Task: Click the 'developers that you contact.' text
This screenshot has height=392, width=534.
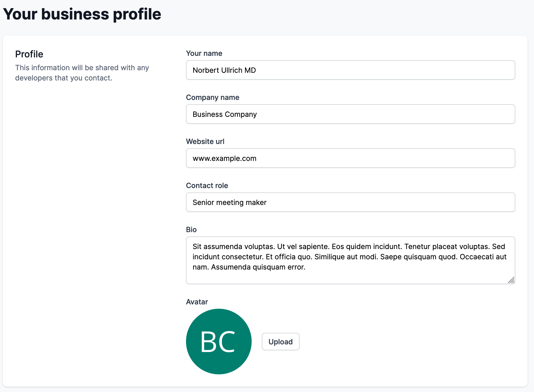Action: [x=64, y=78]
